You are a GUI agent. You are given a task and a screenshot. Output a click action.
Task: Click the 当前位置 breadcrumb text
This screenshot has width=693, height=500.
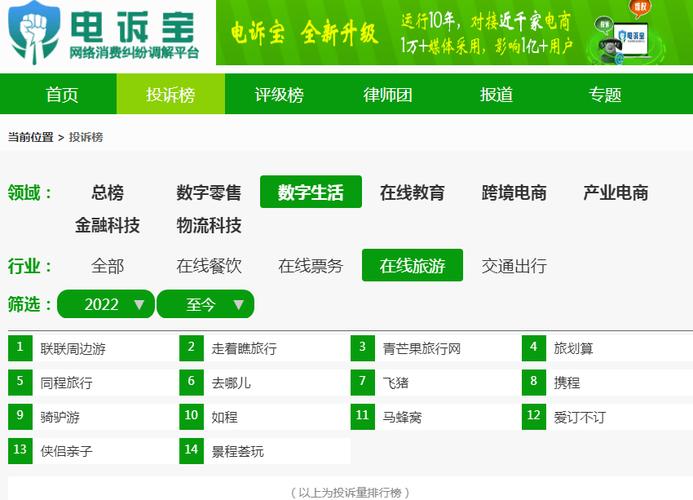point(30,137)
